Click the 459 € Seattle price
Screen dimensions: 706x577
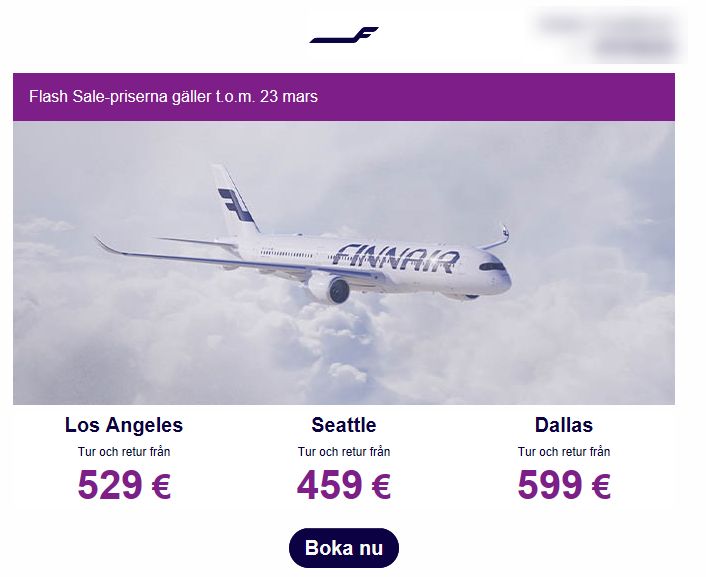344,485
